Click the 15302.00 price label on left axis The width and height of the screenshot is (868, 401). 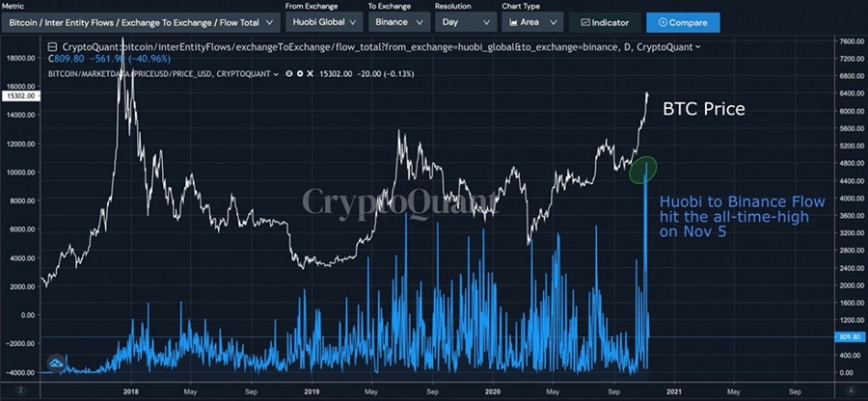click(20, 95)
